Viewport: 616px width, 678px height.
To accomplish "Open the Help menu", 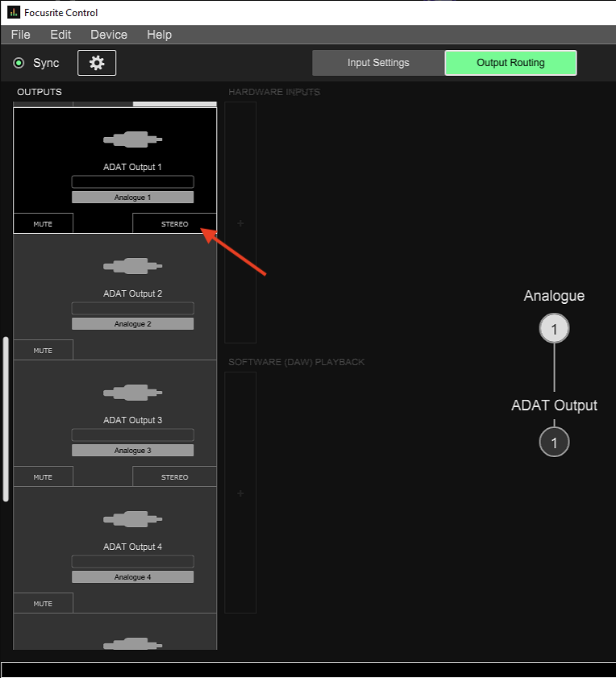I will pyautogui.click(x=159, y=35).
